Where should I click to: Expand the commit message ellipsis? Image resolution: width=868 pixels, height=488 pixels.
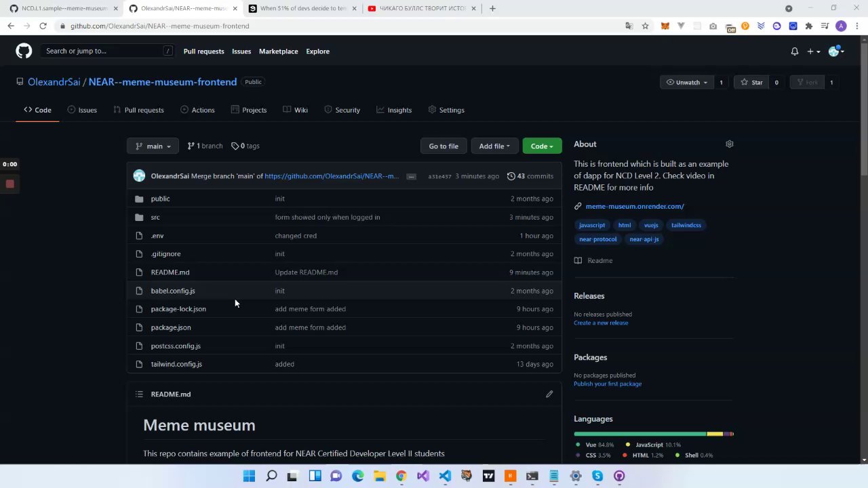tap(411, 176)
